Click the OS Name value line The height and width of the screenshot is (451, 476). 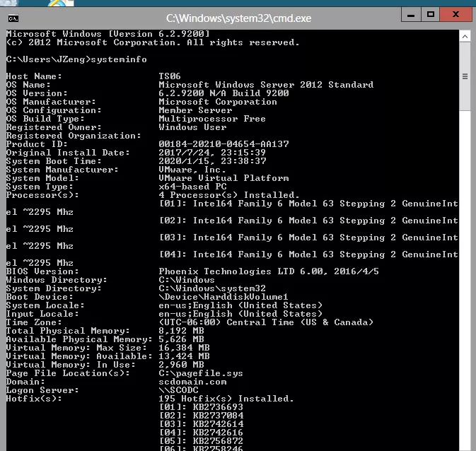coord(266,85)
